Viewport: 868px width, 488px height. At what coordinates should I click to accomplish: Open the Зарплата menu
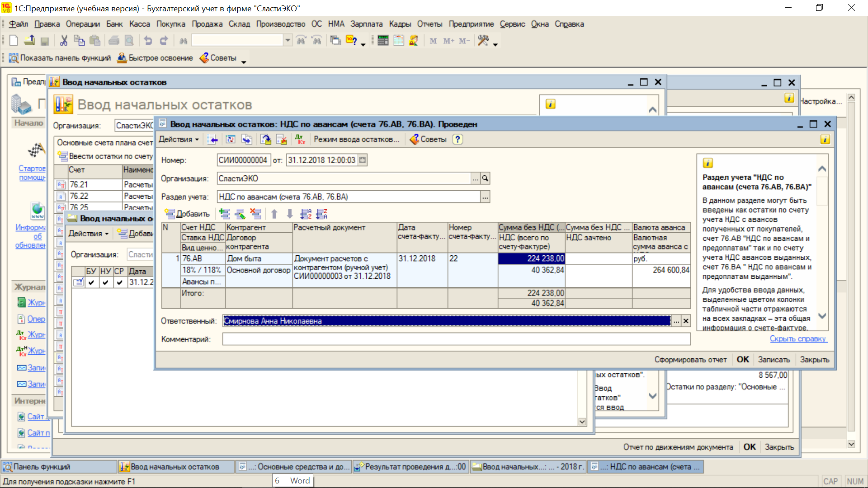tap(366, 24)
